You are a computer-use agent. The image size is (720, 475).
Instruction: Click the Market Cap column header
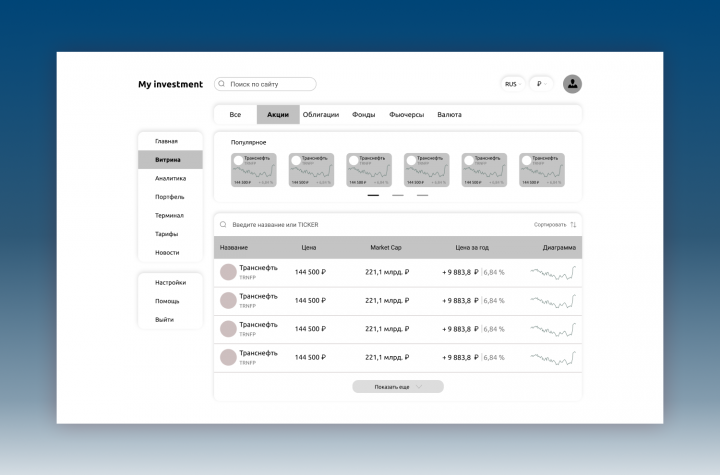386,248
